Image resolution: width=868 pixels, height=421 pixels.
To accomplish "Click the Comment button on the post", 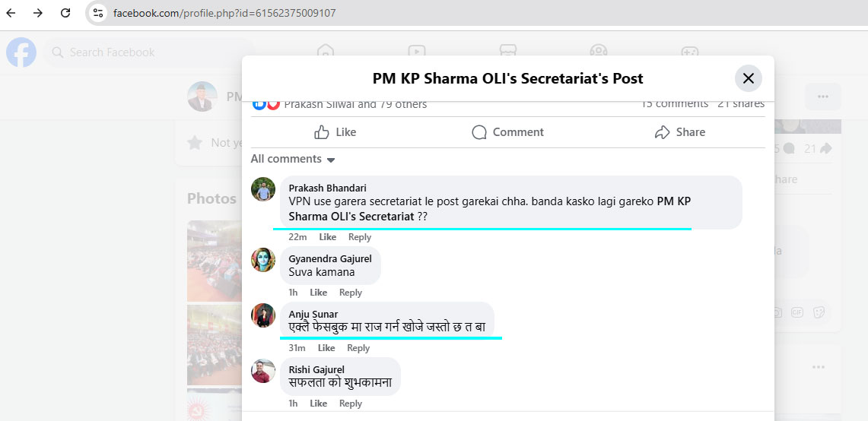I will [x=507, y=132].
